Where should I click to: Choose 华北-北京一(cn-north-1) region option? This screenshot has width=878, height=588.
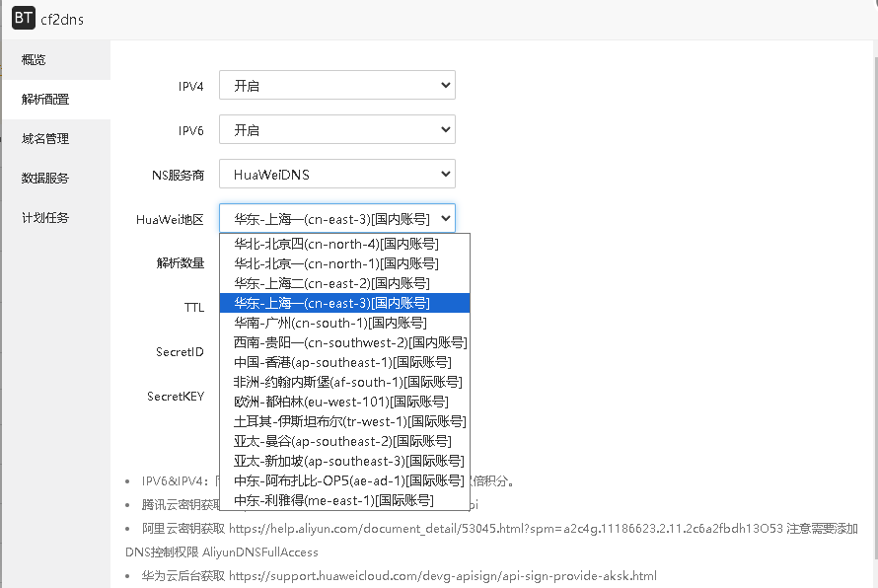click(x=335, y=263)
